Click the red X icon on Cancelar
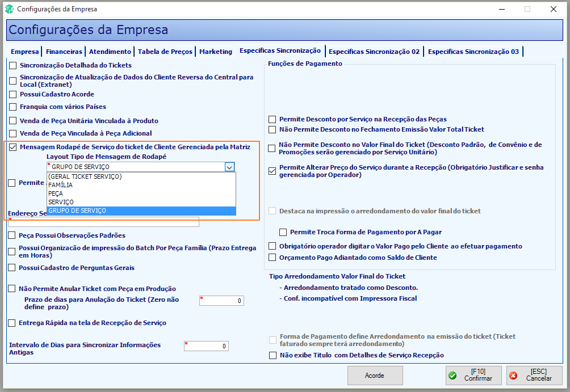The image size is (570, 392). point(513,376)
